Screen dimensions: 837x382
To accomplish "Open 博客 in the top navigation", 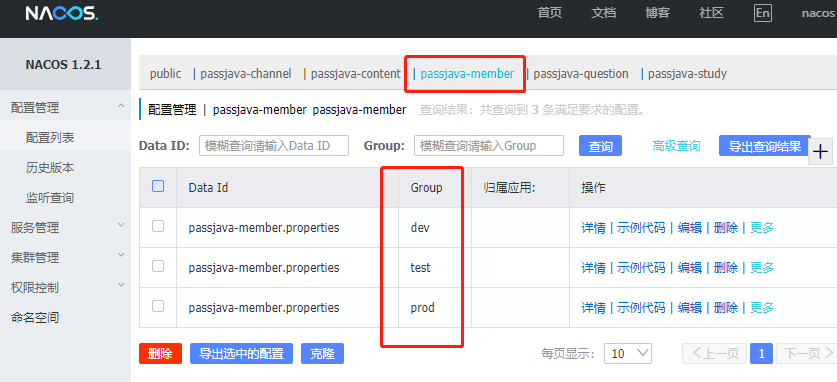I will coord(658,13).
